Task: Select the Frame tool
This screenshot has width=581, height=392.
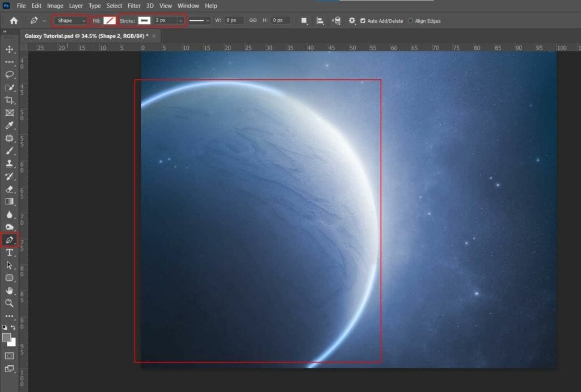Action: [9, 113]
